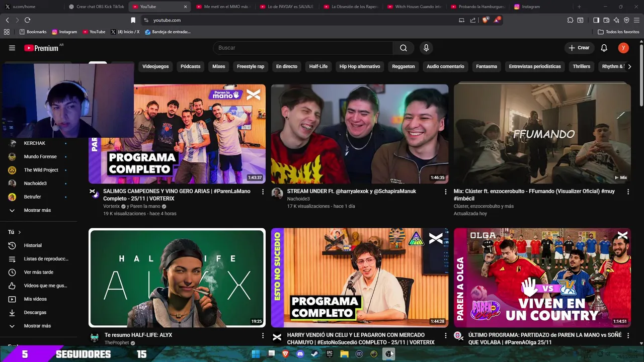
Task: Open TheProphet channel name link
Action: click(x=117, y=343)
